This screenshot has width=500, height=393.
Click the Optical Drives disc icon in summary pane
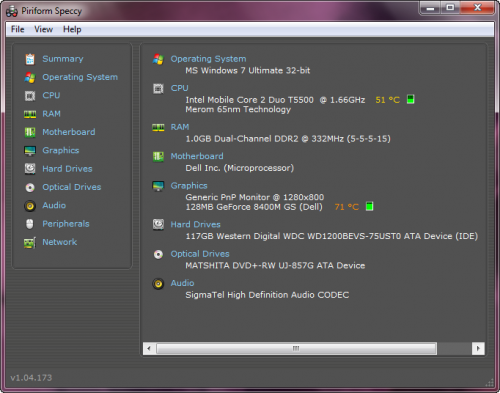[158, 254]
